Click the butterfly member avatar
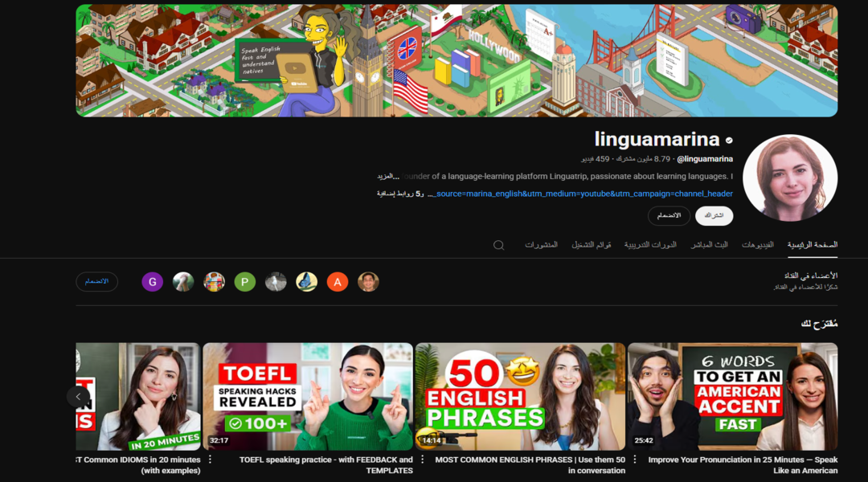The width and height of the screenshot is (868, 482). pyautogui.click(x=307, y=282)
